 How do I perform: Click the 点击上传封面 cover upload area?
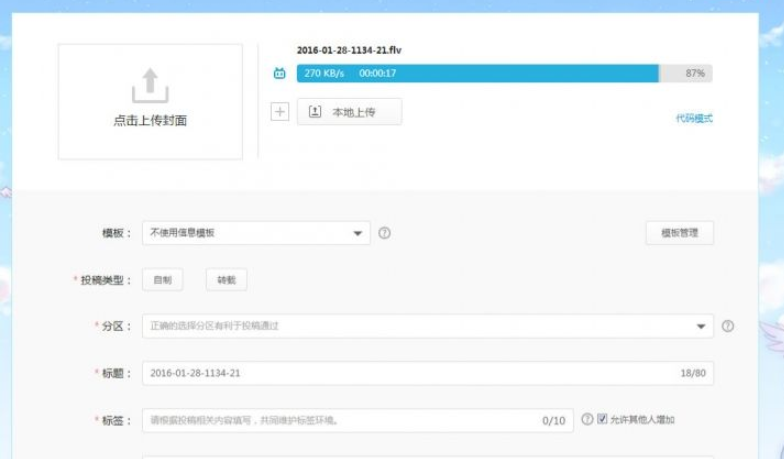tap(150, 102)
